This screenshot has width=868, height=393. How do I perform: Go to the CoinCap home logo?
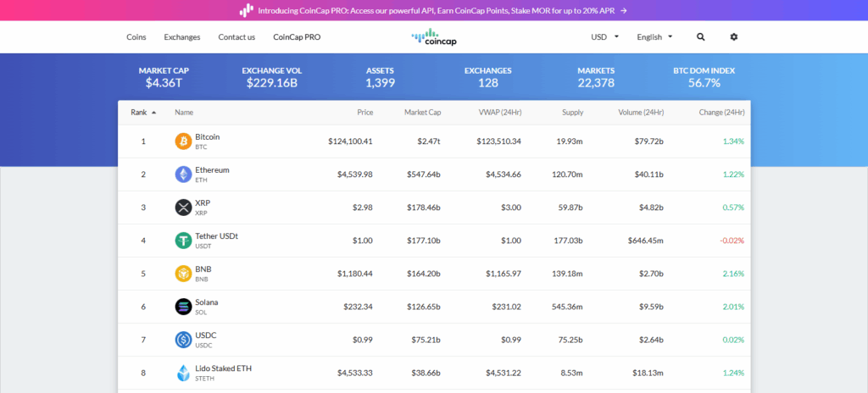click(x=433, y=36)
